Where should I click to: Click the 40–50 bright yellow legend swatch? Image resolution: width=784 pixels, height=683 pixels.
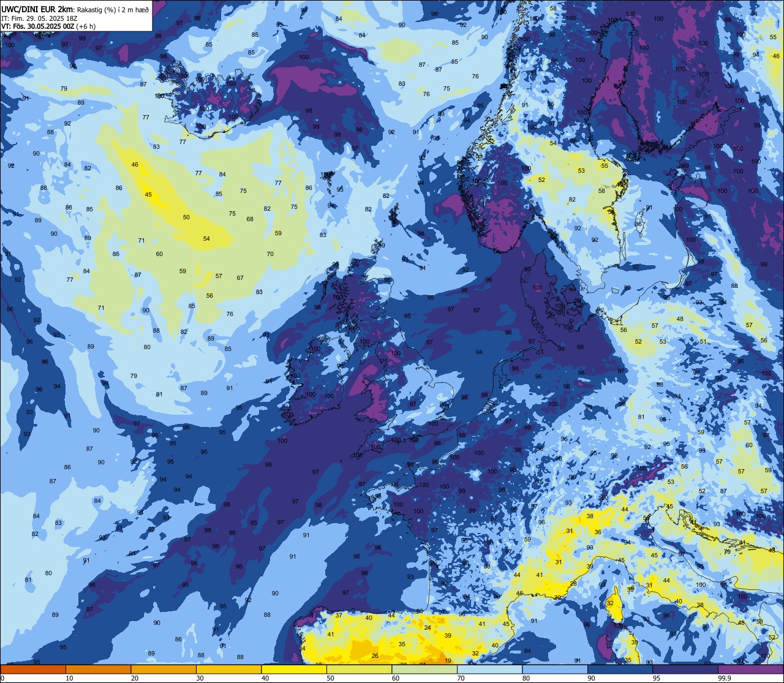(294, 669)
